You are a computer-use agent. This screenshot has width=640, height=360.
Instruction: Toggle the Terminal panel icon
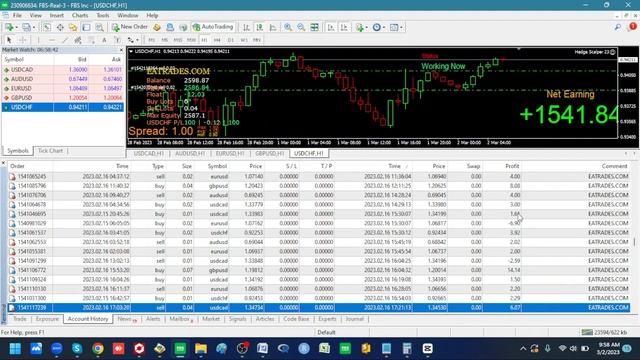pyautogui.click(x=86, y=27)
